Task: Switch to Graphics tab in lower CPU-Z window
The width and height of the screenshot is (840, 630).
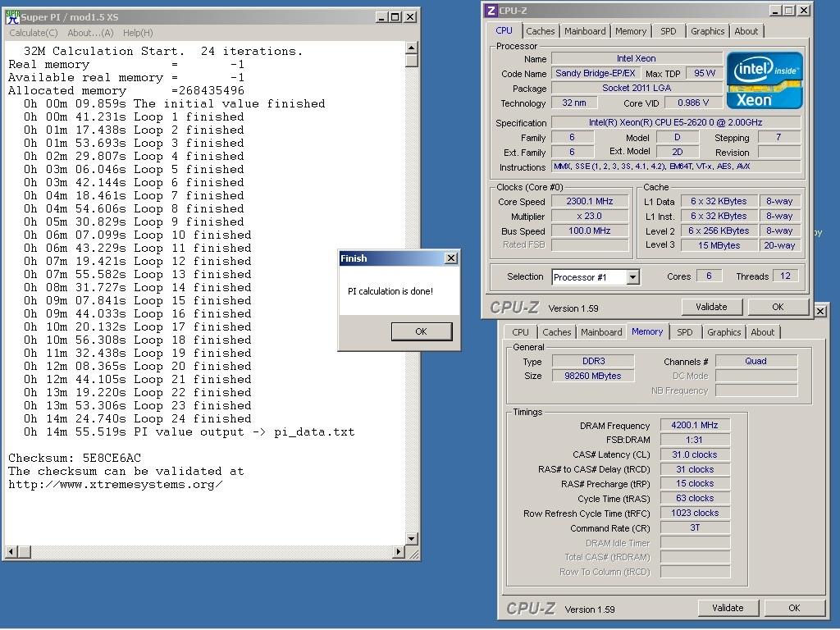Action: 724,332
